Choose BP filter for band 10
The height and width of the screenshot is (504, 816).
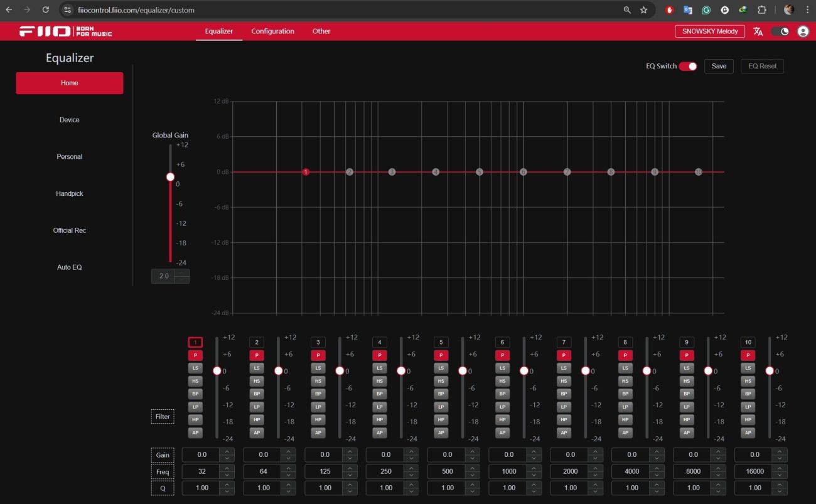[x=748, y=394]
